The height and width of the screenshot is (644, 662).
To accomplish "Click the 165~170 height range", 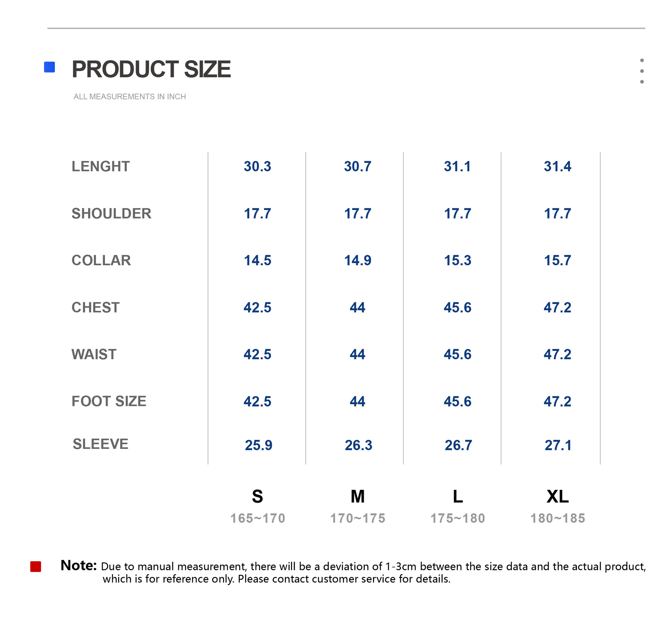I will [258, 519].
